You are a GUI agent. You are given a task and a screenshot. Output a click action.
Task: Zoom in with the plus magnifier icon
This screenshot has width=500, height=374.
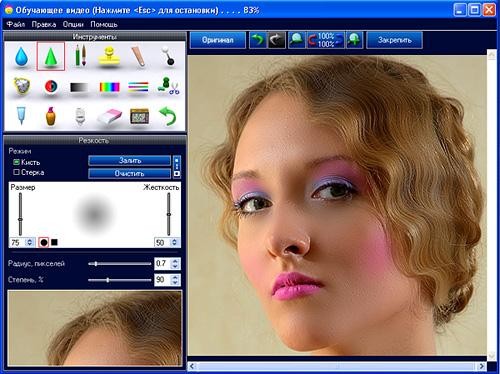click(354, 40)
